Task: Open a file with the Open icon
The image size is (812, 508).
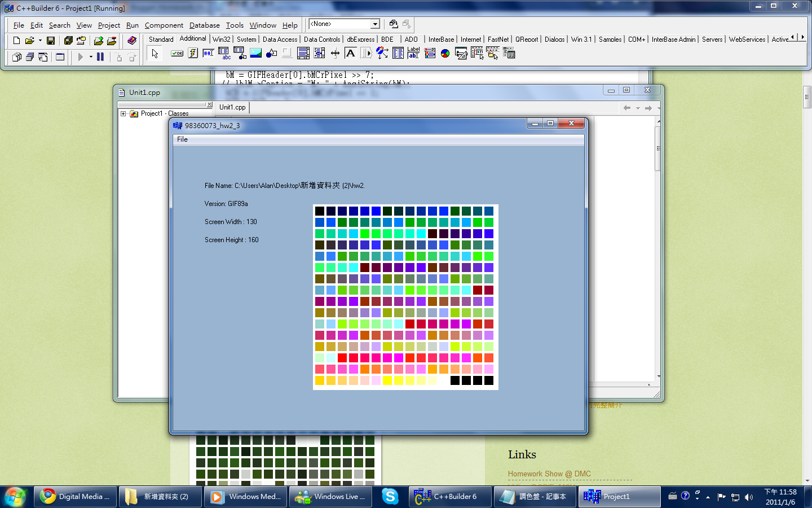Action: (29, 41)
